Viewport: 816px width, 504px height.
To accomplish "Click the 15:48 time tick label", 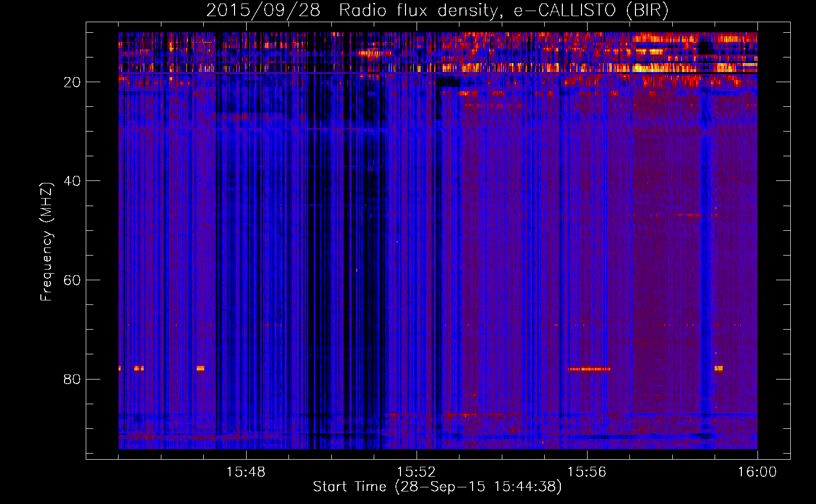I will click(x=246, y=472).
